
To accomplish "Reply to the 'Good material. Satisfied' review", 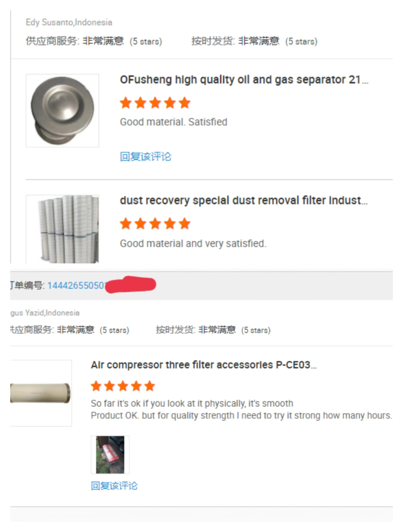I will coord(146,157).
